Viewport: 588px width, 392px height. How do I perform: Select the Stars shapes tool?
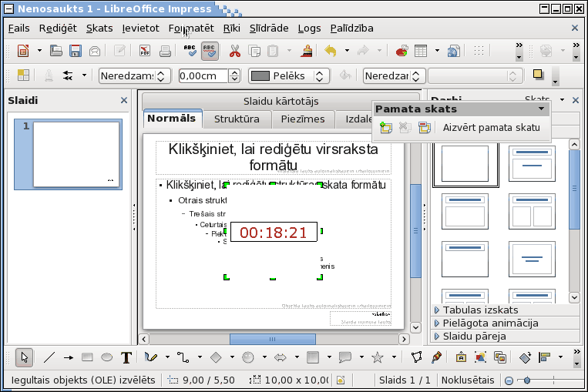coord(378,357)
